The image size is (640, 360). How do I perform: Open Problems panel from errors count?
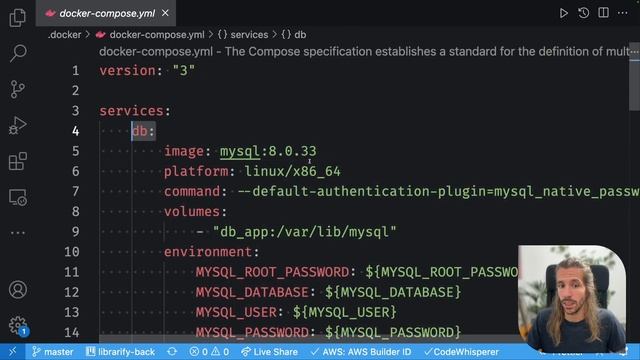point(209,351)
